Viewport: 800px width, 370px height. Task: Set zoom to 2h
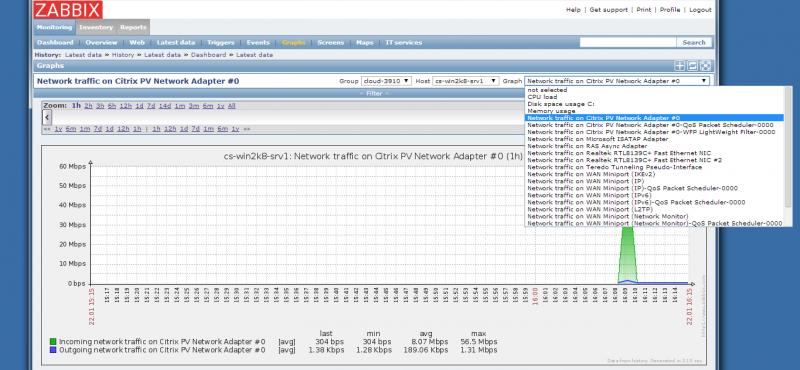88,106
